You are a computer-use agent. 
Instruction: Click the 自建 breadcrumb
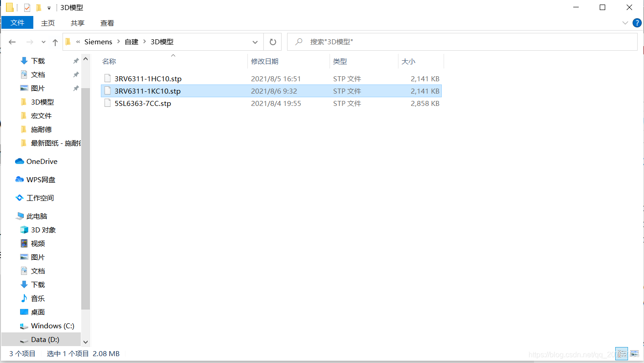(131, 42)
